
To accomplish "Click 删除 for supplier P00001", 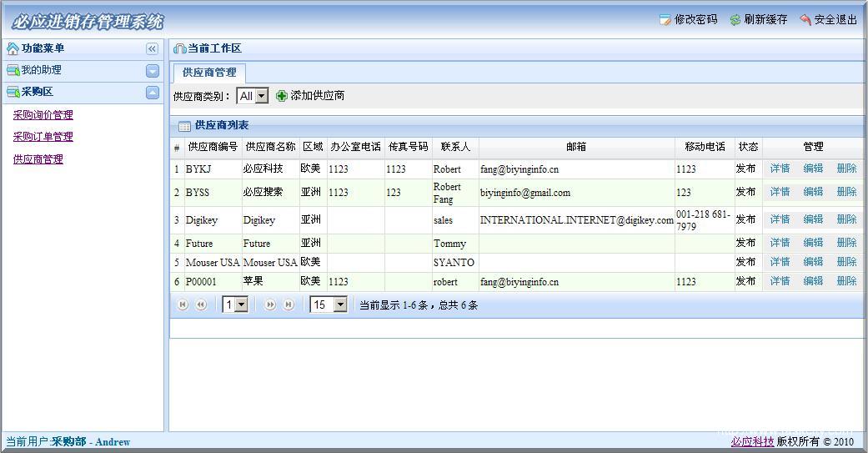I will [846, 282].
